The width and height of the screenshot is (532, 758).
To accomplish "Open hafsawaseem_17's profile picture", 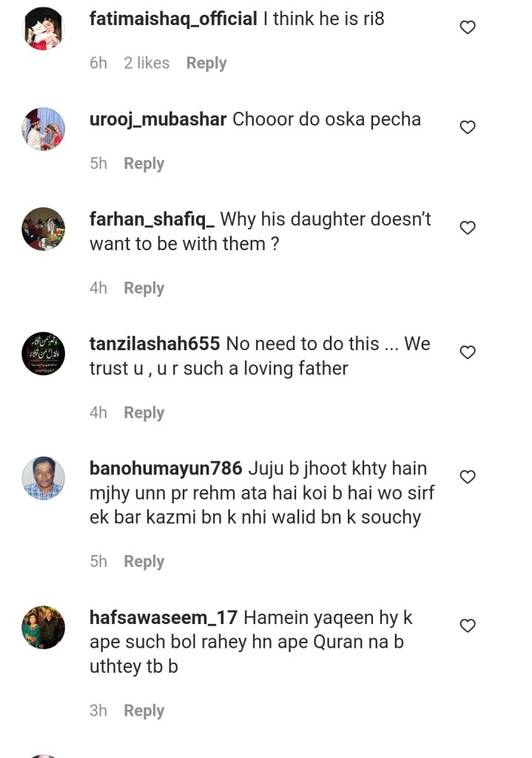I will tap(43, 628).
